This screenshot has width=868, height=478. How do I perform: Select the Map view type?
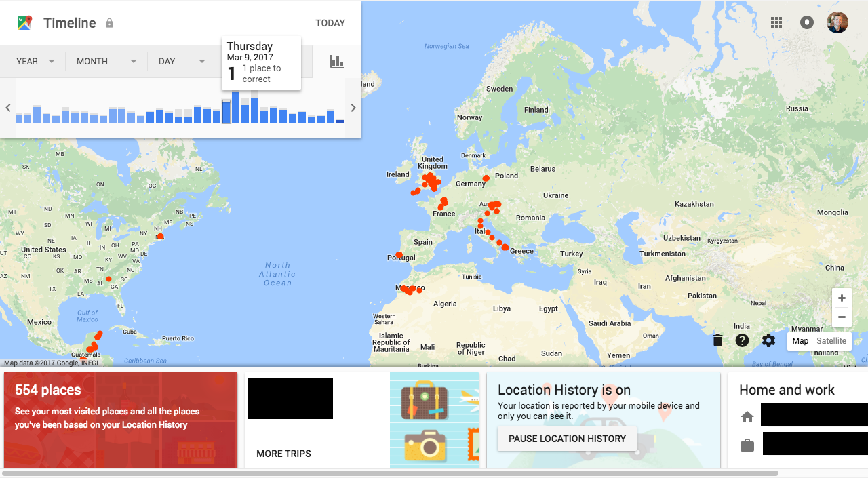tap(800, 341)
